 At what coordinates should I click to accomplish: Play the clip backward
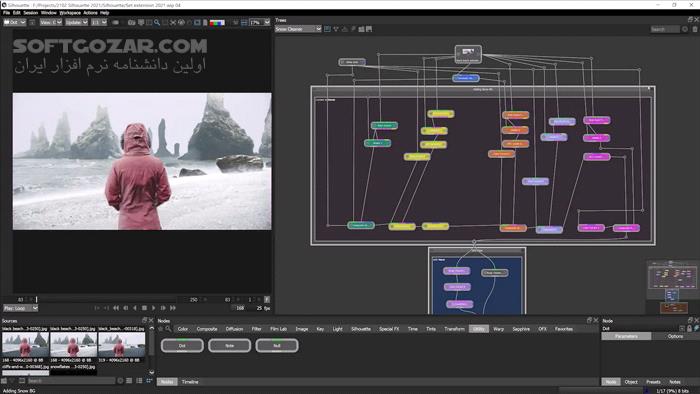click(135, 308)
